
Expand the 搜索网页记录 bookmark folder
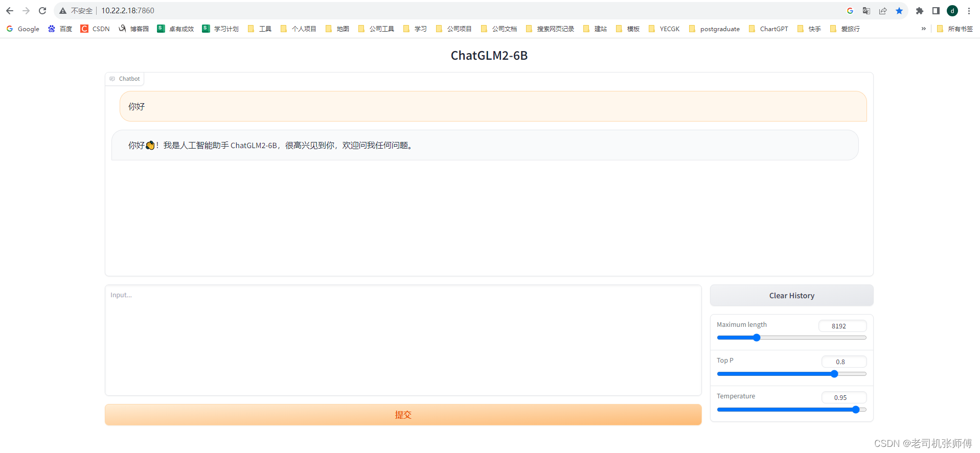click(550, 29)
